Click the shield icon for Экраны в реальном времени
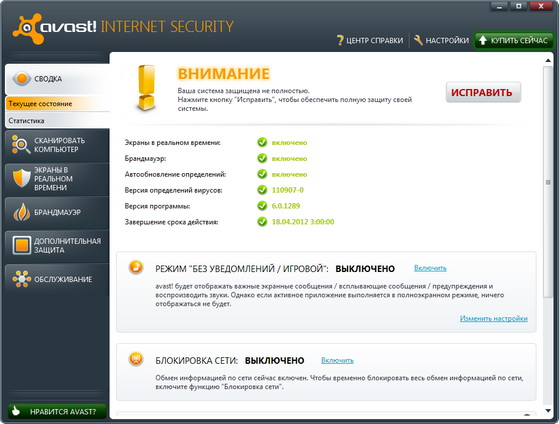 tap(22, 178)
